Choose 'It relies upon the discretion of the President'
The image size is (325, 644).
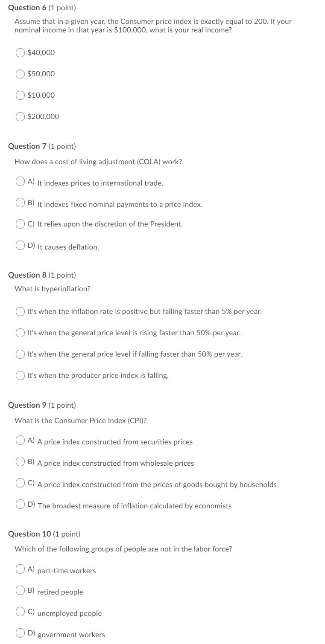pos(20,223)
